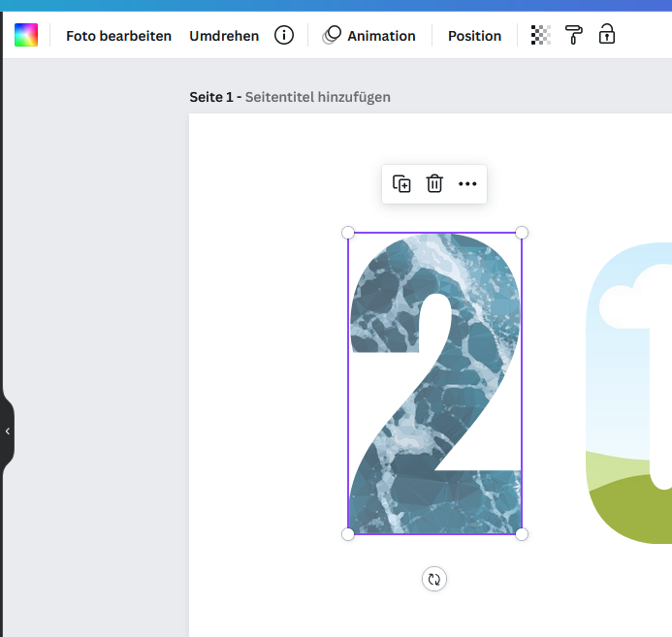The height and width of the screenshot is (637, 672).
Task: Open the rainbow color picker swatch
Action: click(x=26, y=36)
